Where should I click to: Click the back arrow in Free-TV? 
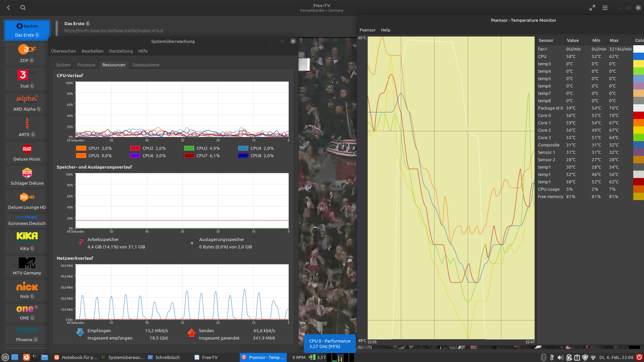tap(9, 7)
